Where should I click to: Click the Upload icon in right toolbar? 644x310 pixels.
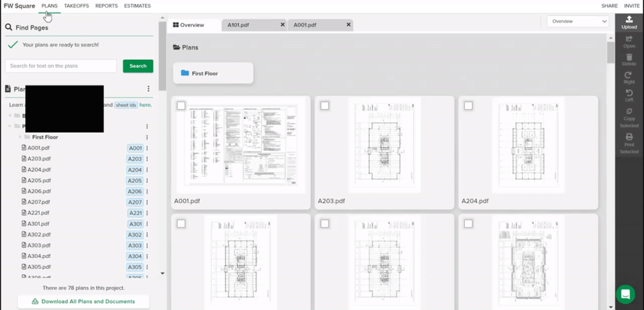629,19
